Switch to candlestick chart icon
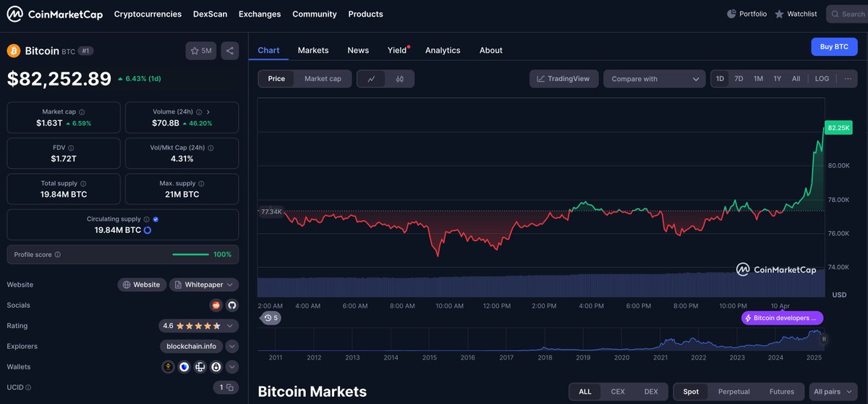 point(399,79)
